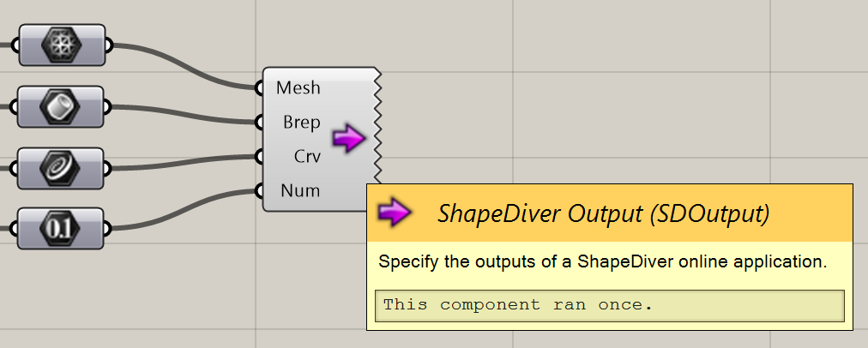The height and width of the screenshot is (348, 868).
Task: Click the Crv input grip on SDOutput
Action: pyautogui.click(x=259, y=156)
